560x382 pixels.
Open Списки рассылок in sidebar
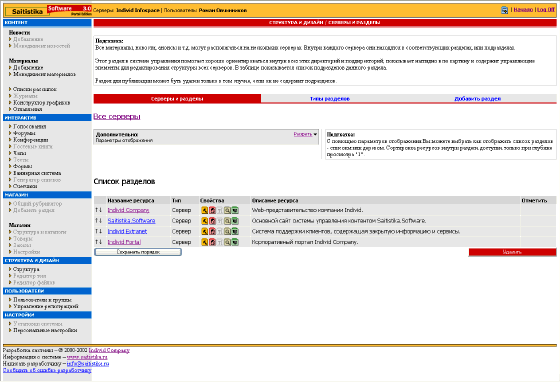pos(35,89)
